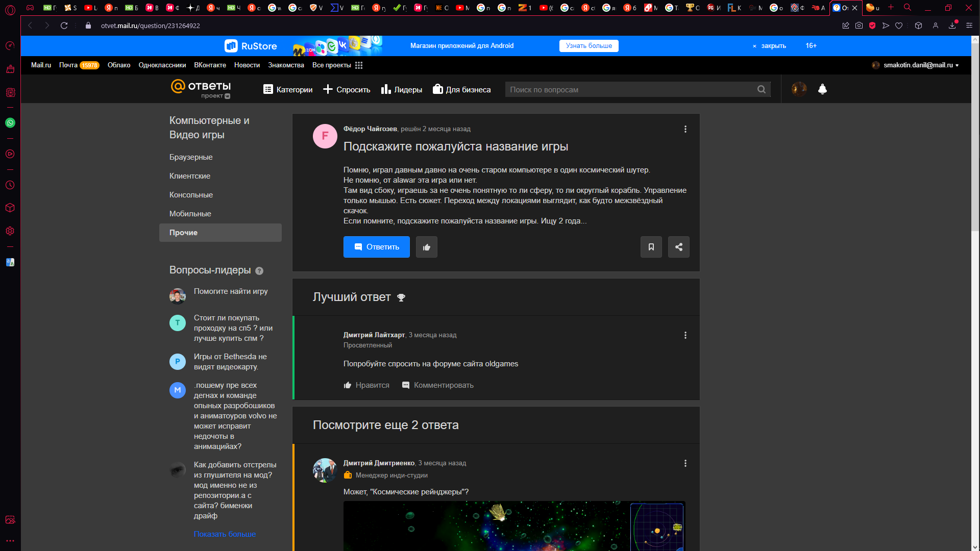This screenshot has width=980, height=551.
Task: Open three-dot menu of the question
Action: pos(685,129)
